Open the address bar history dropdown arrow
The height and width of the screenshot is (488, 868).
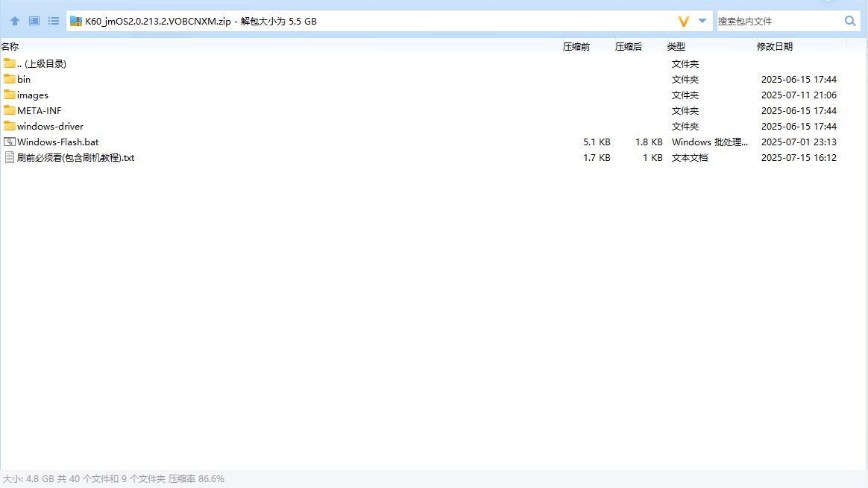point(702,21)
